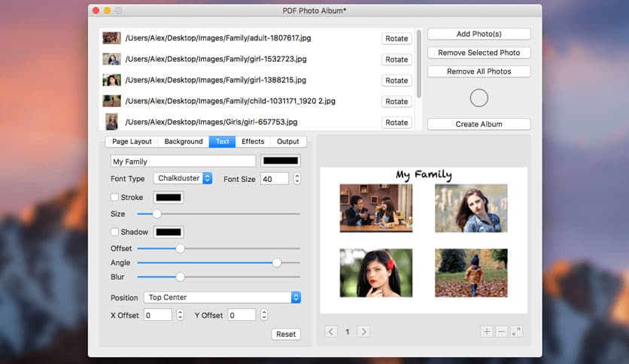
Task: Open the Font Type Chalkduster dropdown
Action: 183,179
